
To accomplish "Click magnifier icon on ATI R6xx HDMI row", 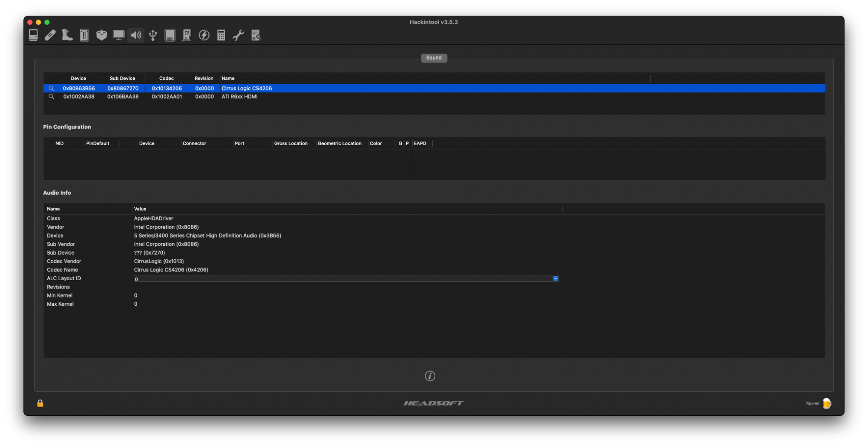I will tap(51, 96).
